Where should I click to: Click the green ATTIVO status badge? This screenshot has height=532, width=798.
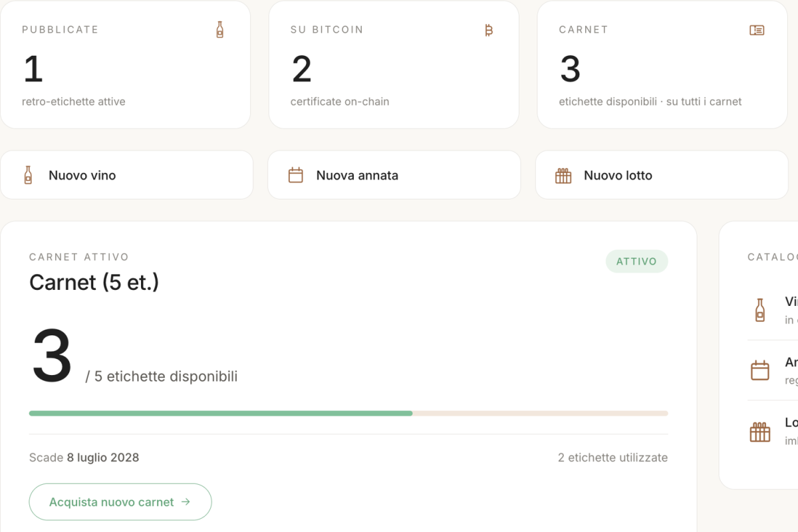point(636,261)
